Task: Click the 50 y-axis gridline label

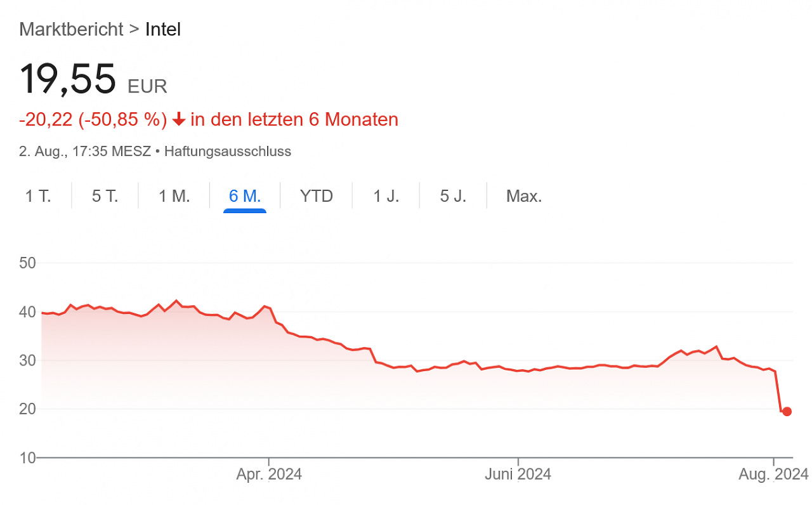Action: point(28,263)
